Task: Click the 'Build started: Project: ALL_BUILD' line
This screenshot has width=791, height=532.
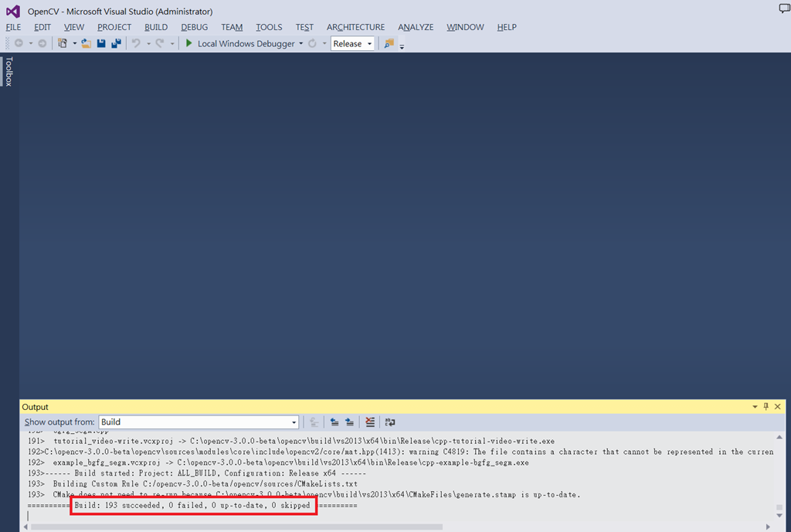Action: pos(197,473)
